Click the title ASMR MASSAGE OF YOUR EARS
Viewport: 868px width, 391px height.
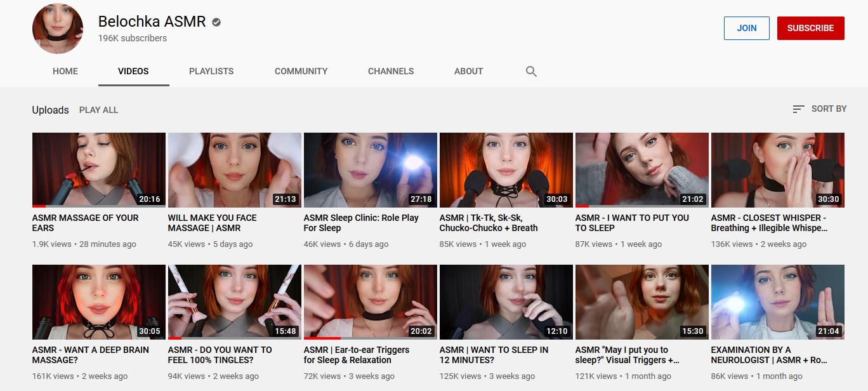click(86, 223)
